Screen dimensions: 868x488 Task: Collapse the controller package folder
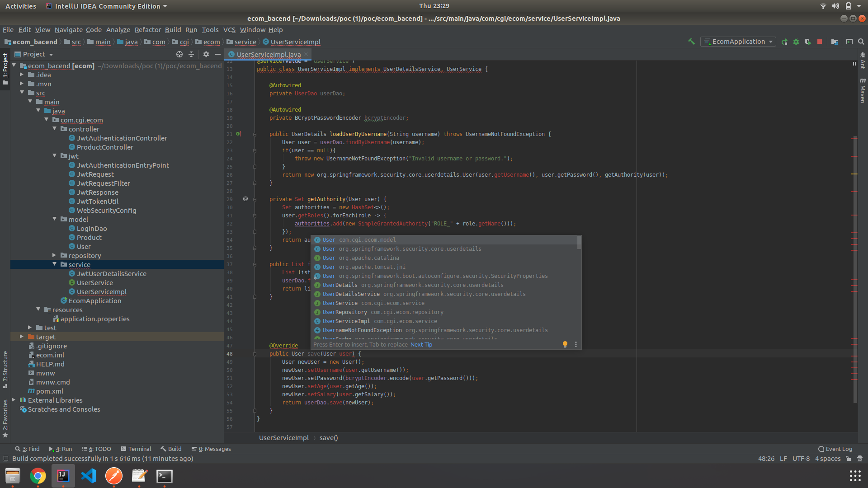[x=55, y=129]
